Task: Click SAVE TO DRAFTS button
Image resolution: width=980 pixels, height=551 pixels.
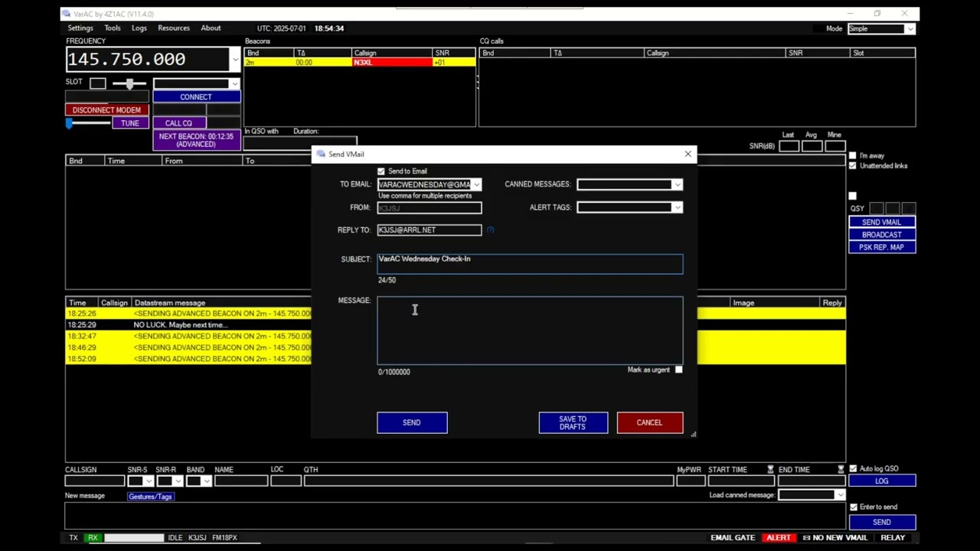Action: (573, 422)
